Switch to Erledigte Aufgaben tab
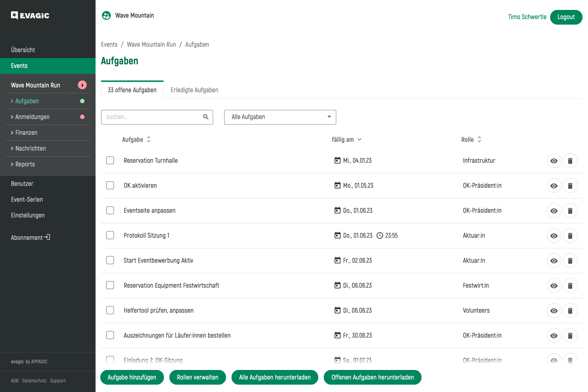Image resolution: width=588 pixels, height=392 pixels. [x=194, y=90]
